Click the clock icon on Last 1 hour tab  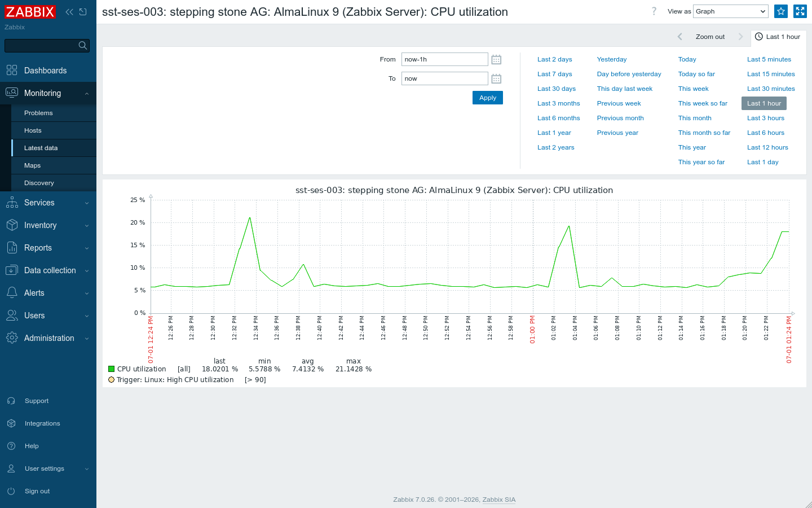click(759, 37)
